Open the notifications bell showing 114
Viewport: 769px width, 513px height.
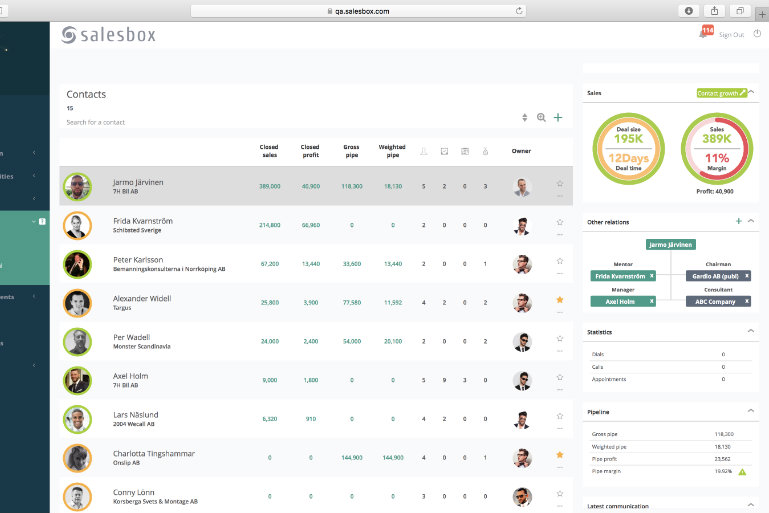(x=706, y=32)
